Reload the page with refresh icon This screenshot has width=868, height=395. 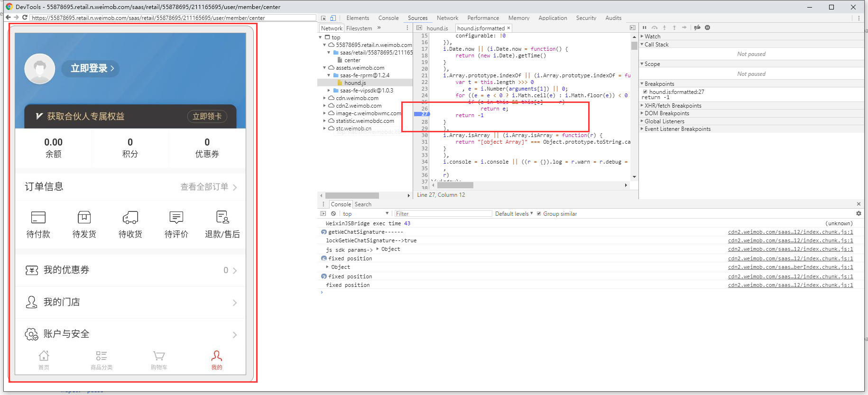[x=25, y=18]
